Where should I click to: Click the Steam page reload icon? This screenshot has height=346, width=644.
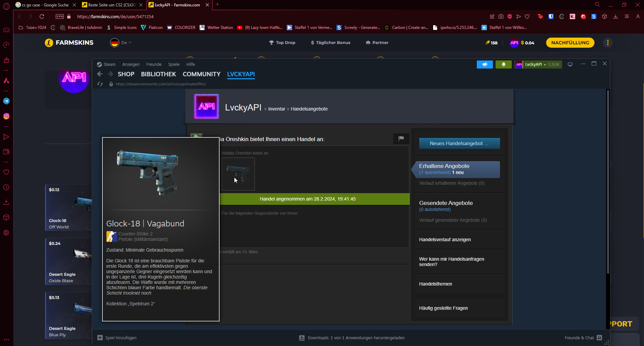tap(100, 84)
